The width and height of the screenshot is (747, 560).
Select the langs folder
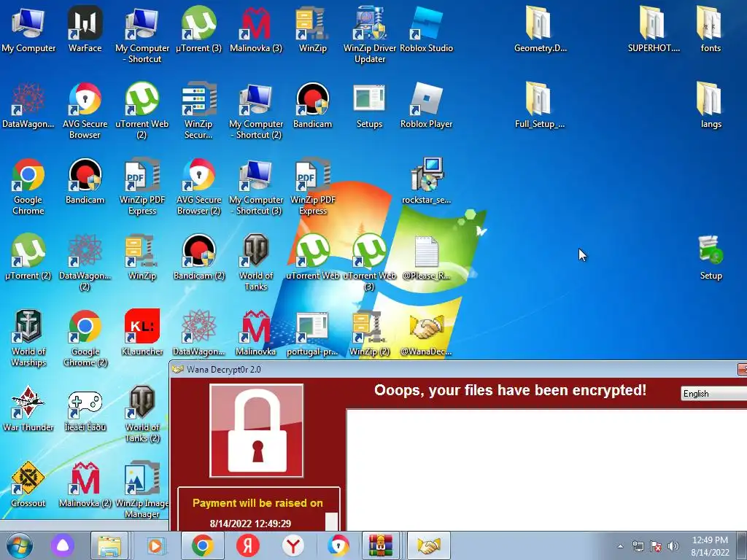pos(711,105)
